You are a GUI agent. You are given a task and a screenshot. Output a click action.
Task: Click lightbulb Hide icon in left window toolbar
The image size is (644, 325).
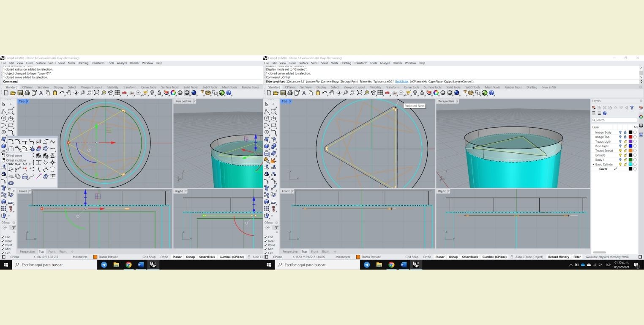coord(152,93)
